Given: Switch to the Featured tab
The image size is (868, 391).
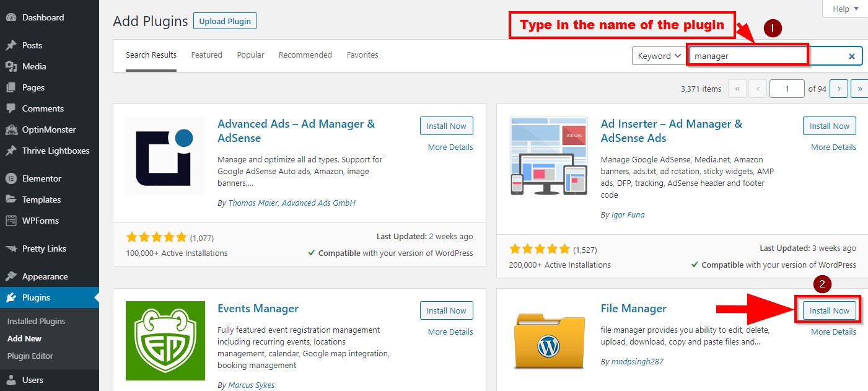Looking at the screenshot, I should point(206,55).
